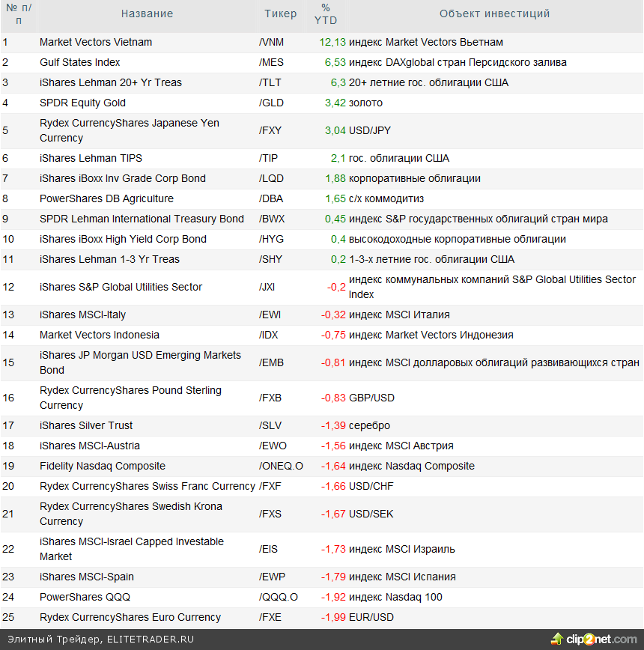Click the iShares Silver Trust entry
This screenshot has width=644, height=650.
click(x=86, y=425)
